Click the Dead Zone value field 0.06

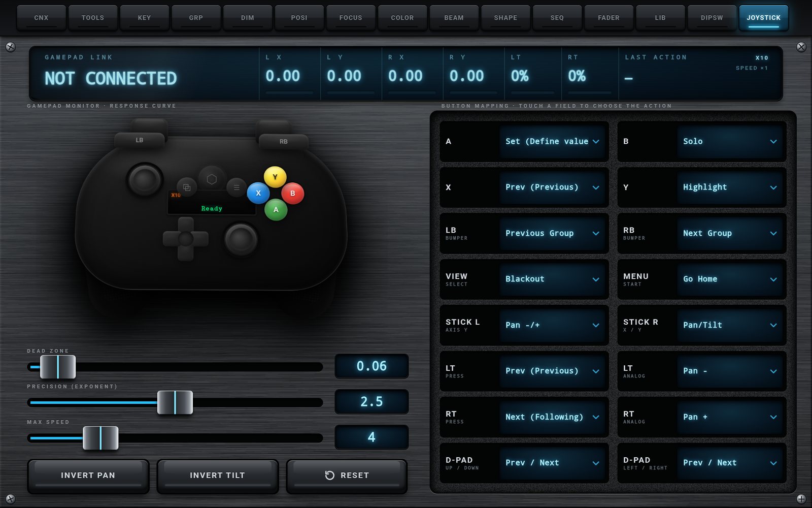372,366
